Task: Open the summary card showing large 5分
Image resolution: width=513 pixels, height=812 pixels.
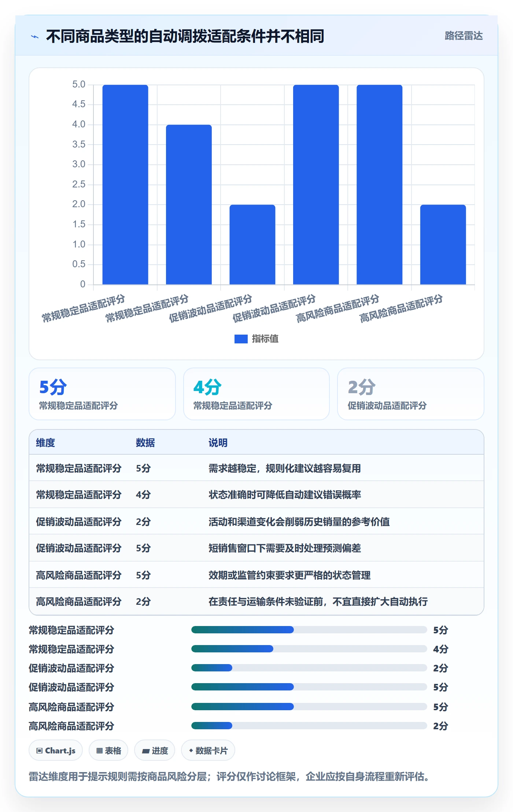Action: [102, 394]
